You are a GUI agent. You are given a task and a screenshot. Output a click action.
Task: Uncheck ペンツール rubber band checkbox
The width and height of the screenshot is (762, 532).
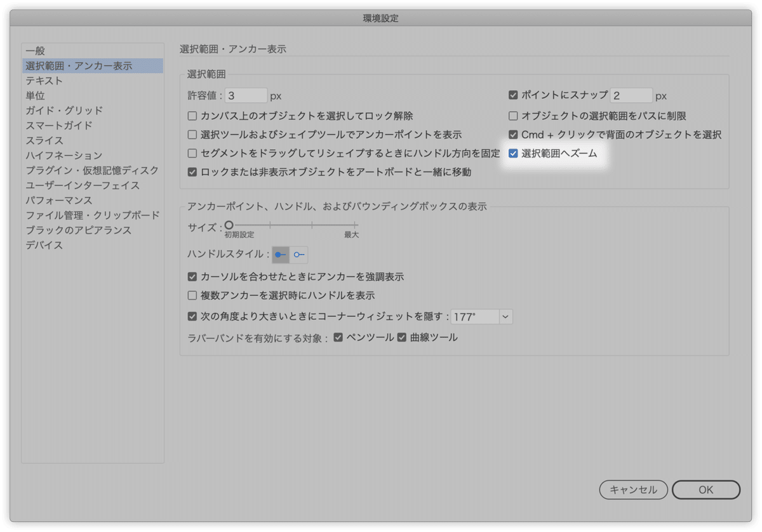(338, 338)
